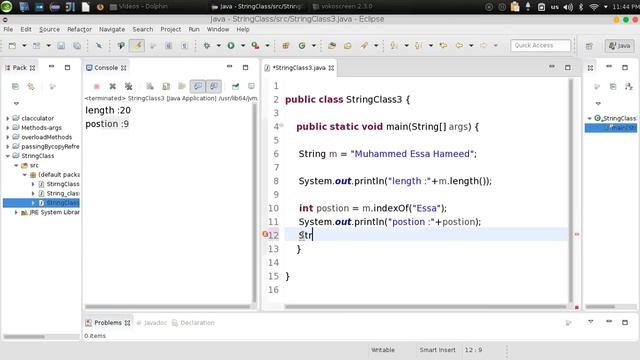Expand the Methods-args project
Viewport: 640px width, 360px height.
(7, 128)
